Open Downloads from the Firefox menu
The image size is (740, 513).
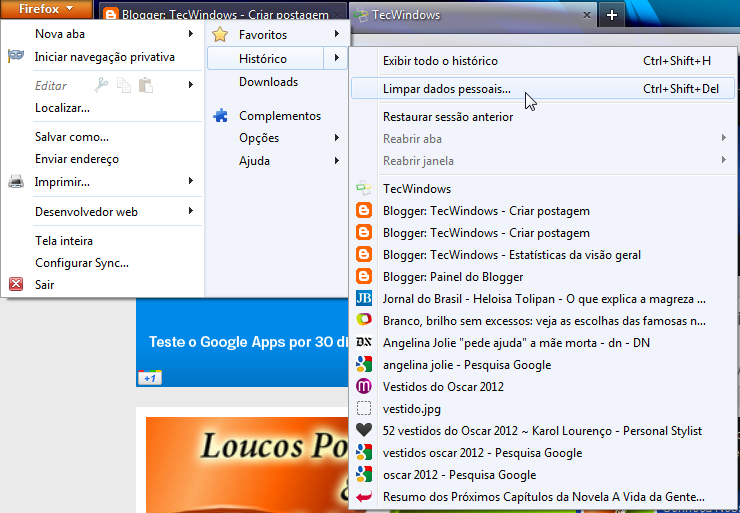tap(268, 82)
